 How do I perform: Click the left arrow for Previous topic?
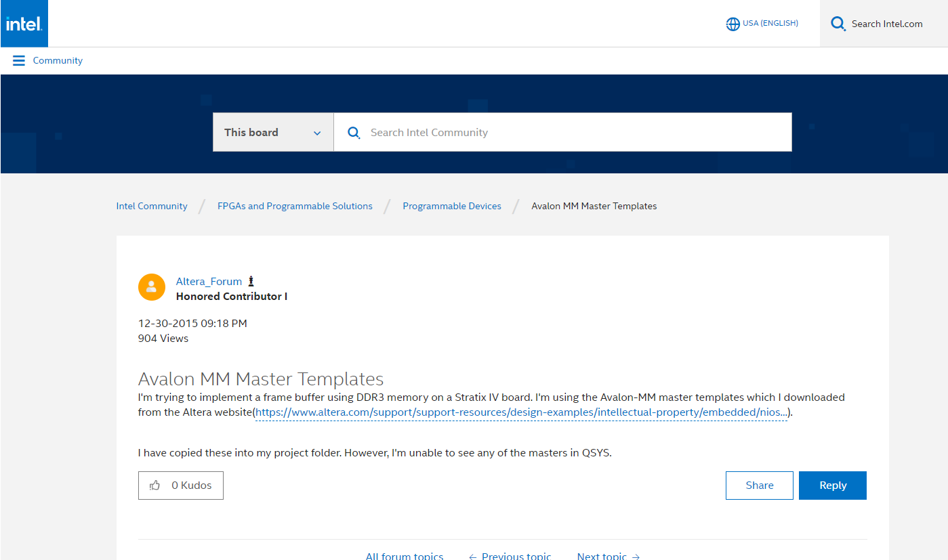tap(472, 556)
